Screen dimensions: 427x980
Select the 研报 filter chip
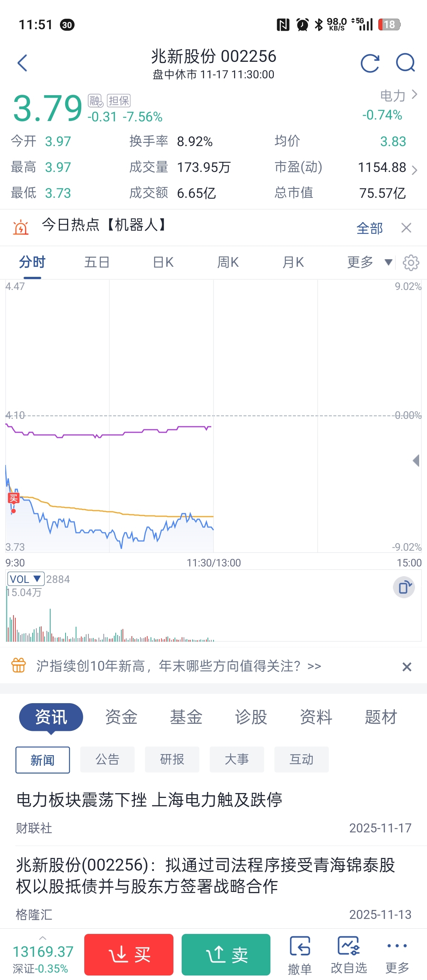172,759
